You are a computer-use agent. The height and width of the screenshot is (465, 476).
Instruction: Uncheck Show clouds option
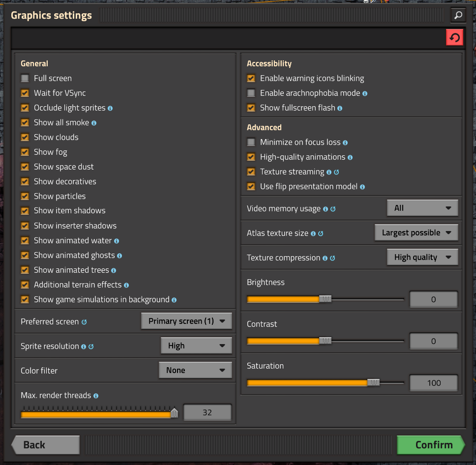click(25, 137)
